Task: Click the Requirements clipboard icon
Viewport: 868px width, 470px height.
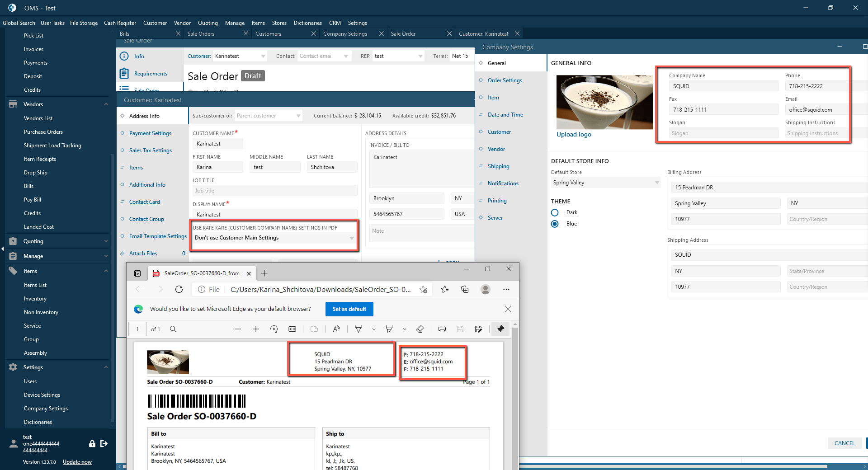Action: [124, 73]
